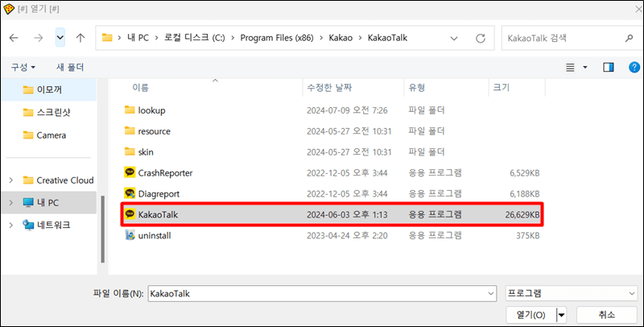Go forward with the right arrow button
Viewport: 644px width, 327px height.
(x=39, y=38)
